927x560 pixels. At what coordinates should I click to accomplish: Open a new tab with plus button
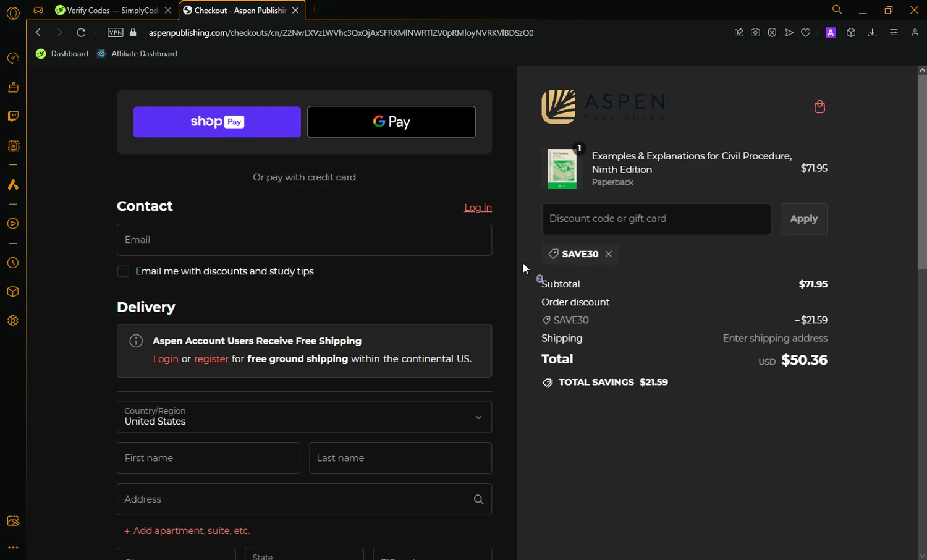[x=315, y=9]
